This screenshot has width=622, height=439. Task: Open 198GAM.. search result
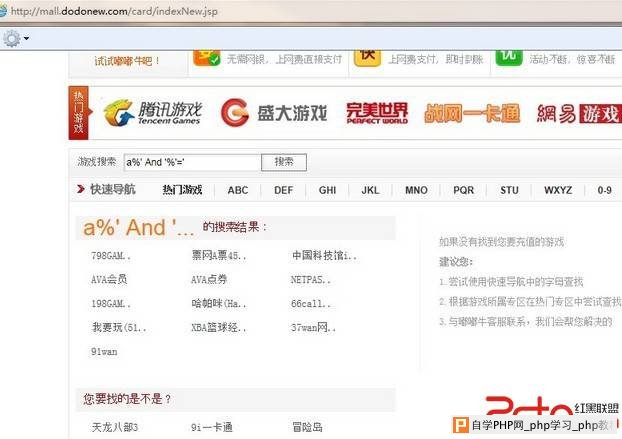pos(111,304)
